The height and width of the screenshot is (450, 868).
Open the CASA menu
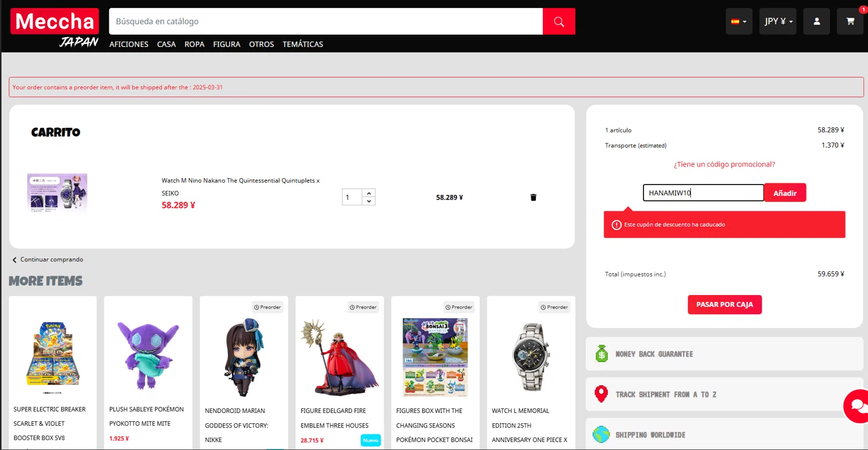(167, 44)
